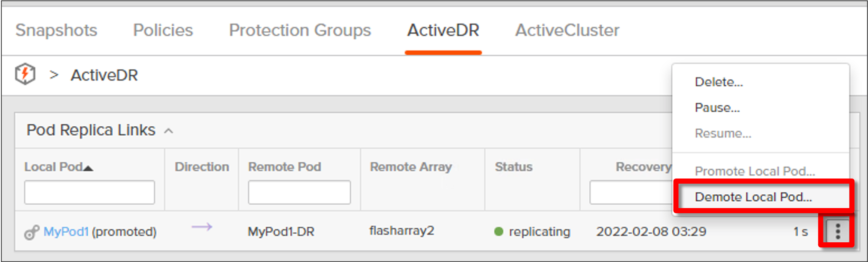
Task: Open the three-dot row options menu
Action: [838, 232]
